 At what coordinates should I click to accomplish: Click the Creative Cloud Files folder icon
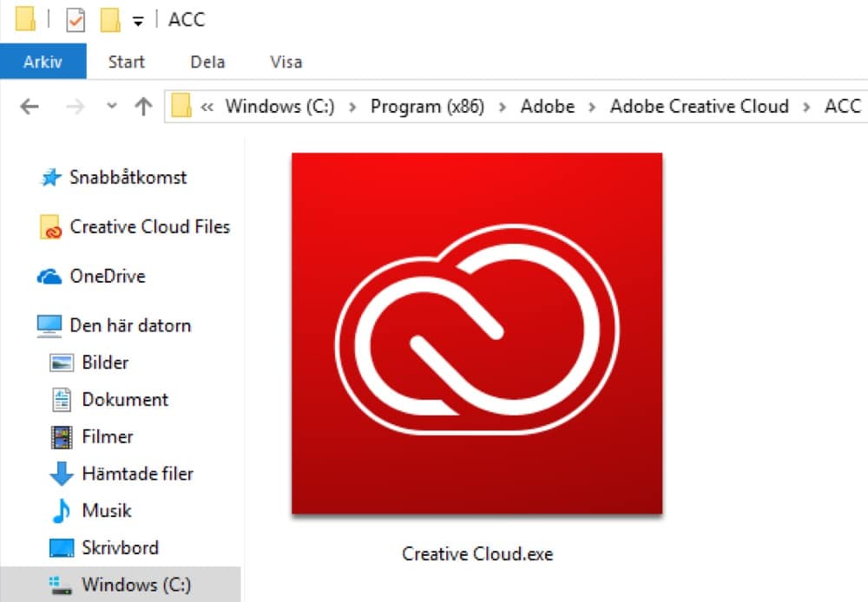pyautogui.click(x=50, y=227)
